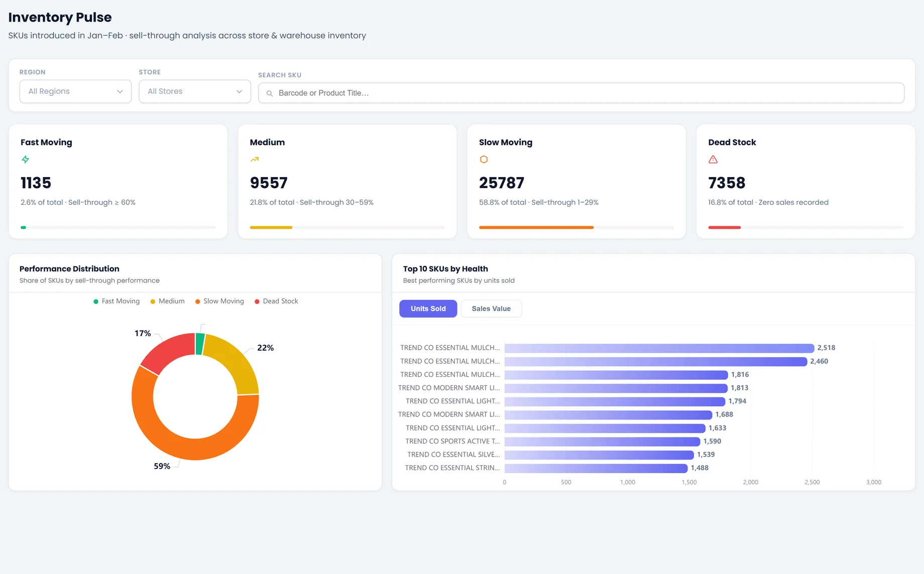Viewport: 924px width, 574px height.
Task: Toggle Slow Moving legend item
Action: (219, 301)
